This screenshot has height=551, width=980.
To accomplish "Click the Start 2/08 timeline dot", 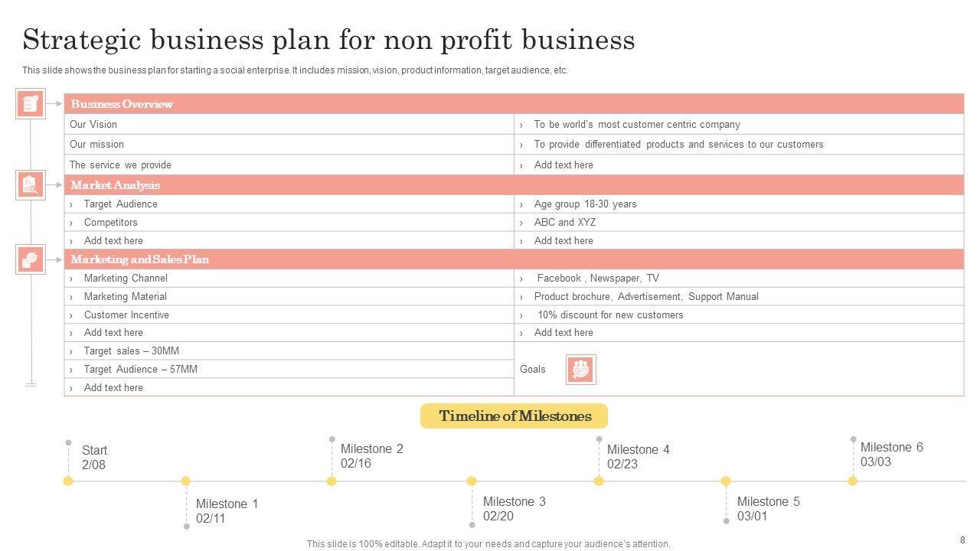I will point(68,481).
